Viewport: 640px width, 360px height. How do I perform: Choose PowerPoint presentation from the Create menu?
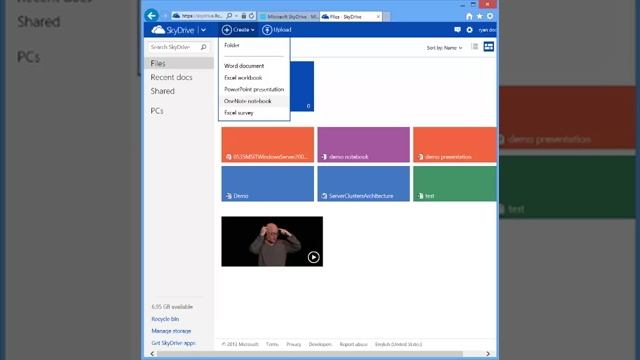254,89
